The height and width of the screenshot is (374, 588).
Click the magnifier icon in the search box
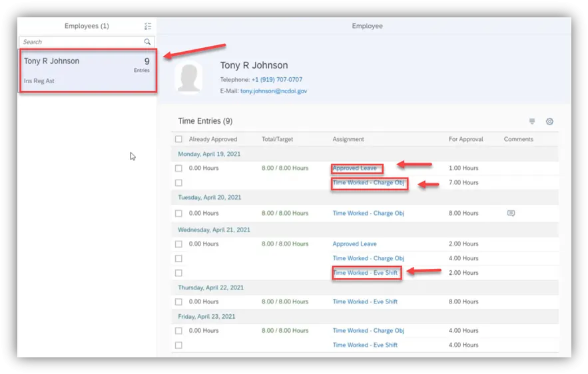coord(148,42)
